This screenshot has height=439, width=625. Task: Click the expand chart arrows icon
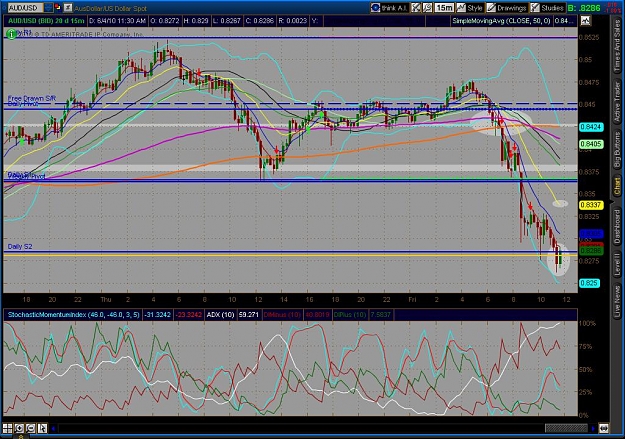(x=416, y=8)
